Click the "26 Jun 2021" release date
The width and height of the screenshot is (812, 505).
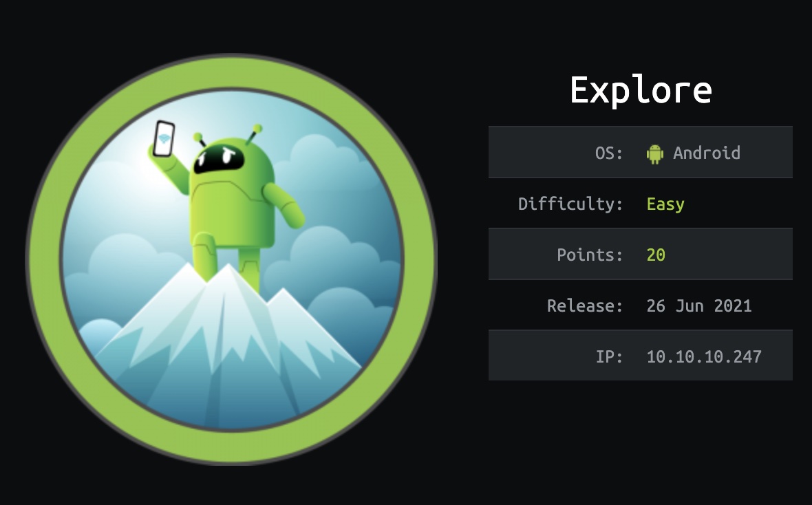pos(699,305)
